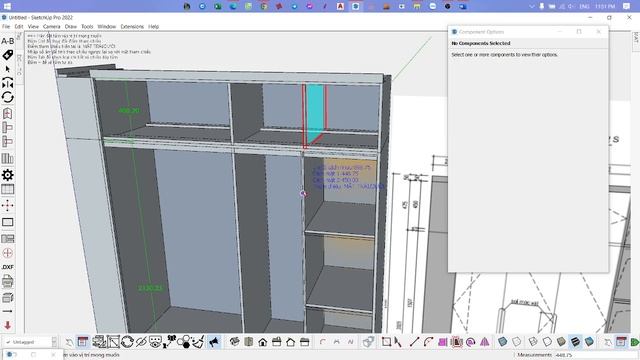Open the Camera menu
Viewport: 640px width, 360px height.
pyautogui.click(x=51, y=27)
